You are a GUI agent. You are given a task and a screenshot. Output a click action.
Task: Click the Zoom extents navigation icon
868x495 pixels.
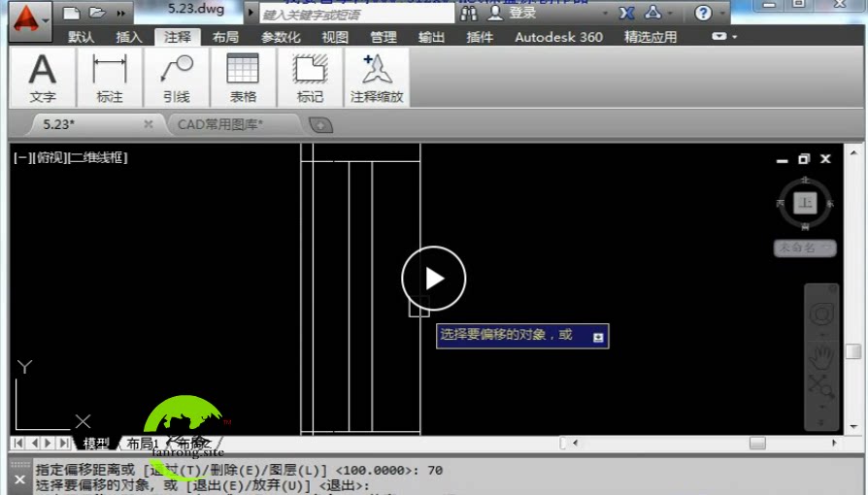tap(821, 386)
